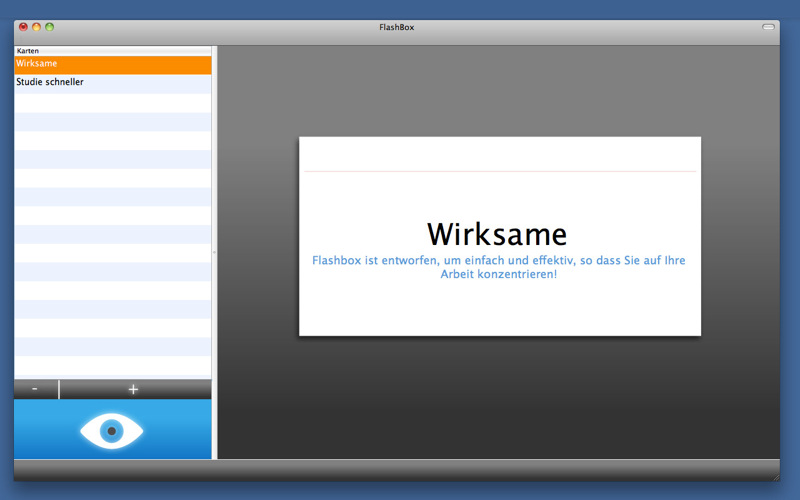Click the sidebar split divider handle
Viewport: 800px width, 500px height.
214,252
